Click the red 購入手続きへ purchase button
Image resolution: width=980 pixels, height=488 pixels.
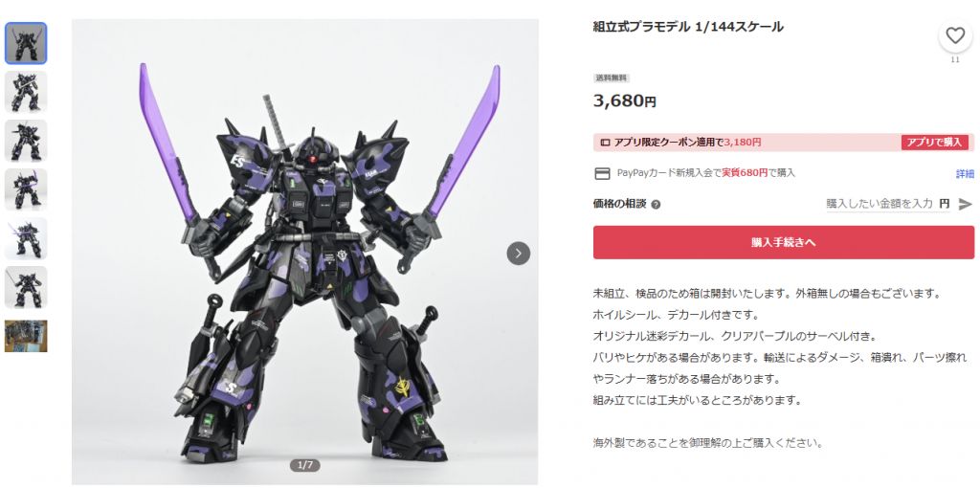pyautogui.click(x=784, y=242)
